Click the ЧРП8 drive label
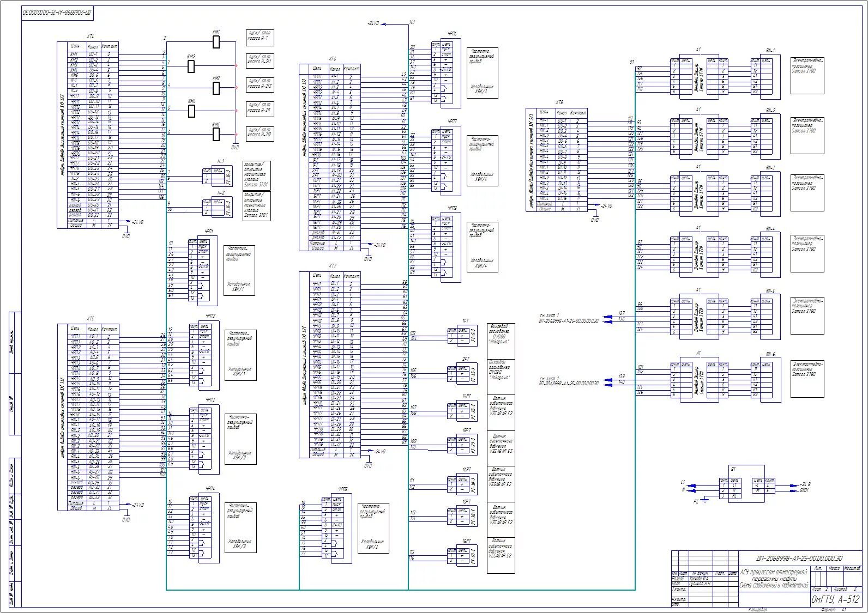The height and width of the screenshot is (613, 868). tap(453, 208)
